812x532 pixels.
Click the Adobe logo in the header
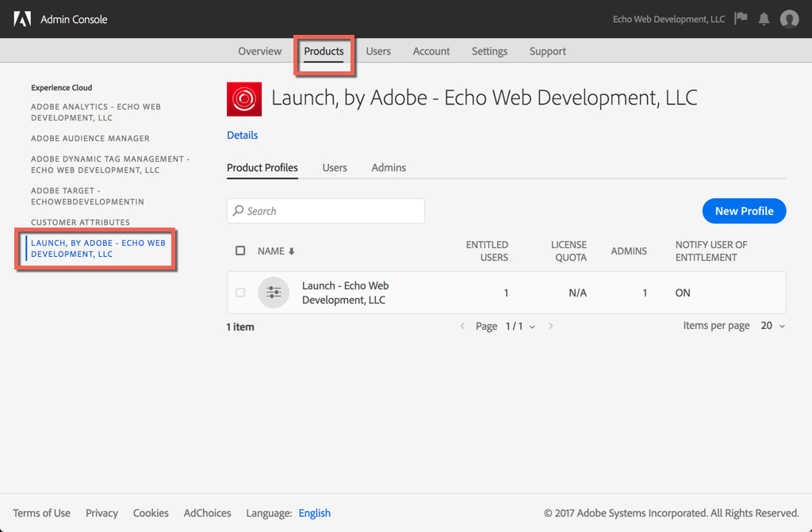coord(22,19)
